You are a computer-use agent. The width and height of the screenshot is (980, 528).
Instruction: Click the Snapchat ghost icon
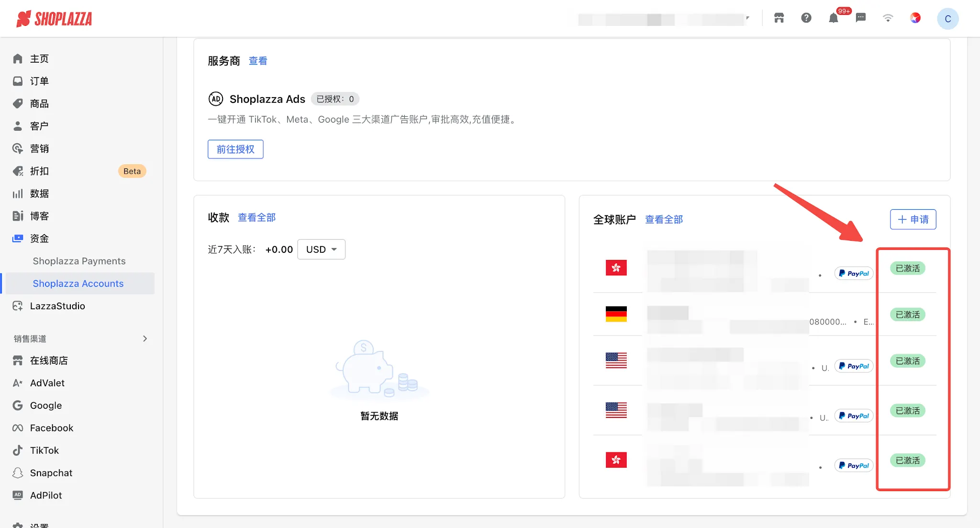click(18, 473)
